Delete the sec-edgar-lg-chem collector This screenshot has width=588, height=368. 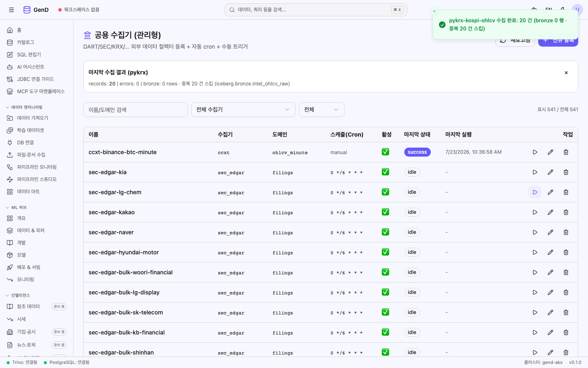point(566,192)
